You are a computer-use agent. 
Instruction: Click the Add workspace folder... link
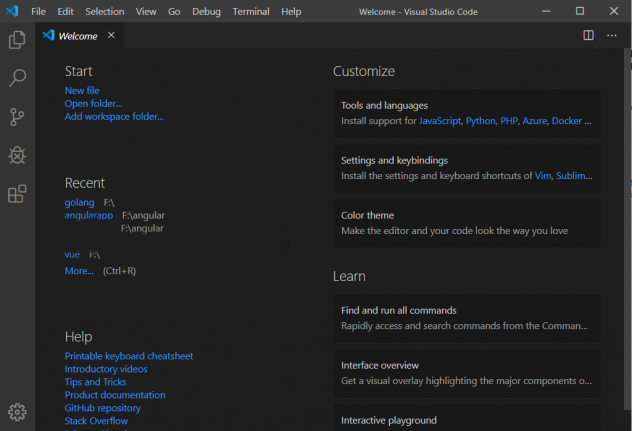[114, 117]
